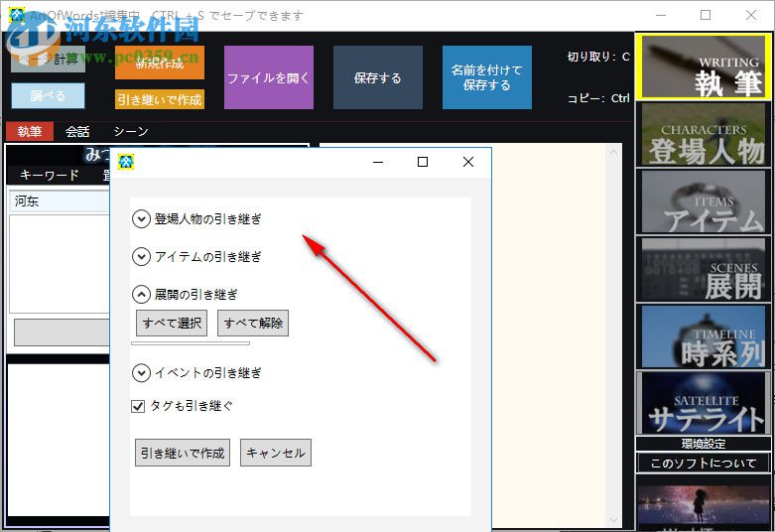The image size is (775, 532).
Task: Click the 環境設定 settings button
Action: coord(703,444)
